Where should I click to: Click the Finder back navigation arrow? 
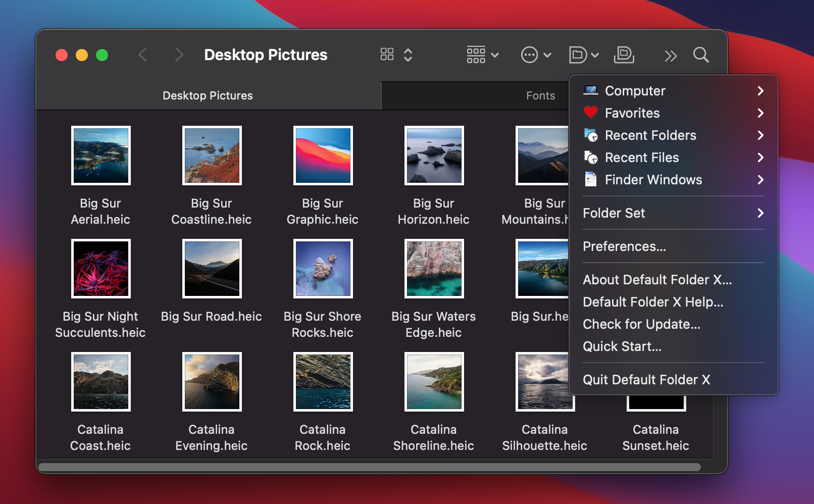click(x=143, y=55)
